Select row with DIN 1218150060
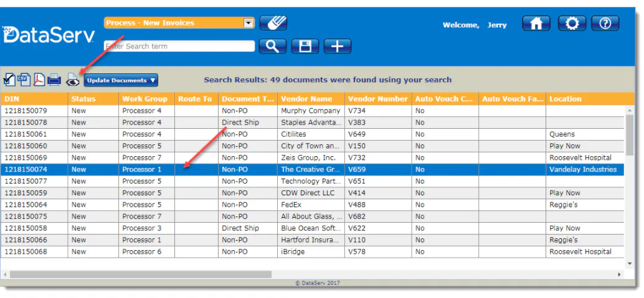Image resolution: width=644 pixels, height=298 pixels. 312,146
